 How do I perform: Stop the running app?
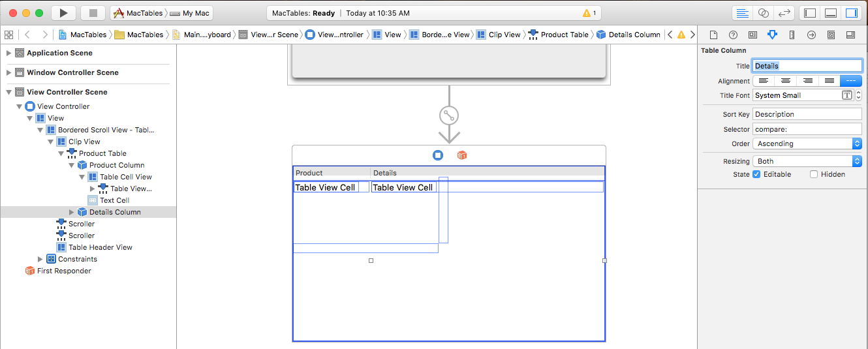(93, 13)
